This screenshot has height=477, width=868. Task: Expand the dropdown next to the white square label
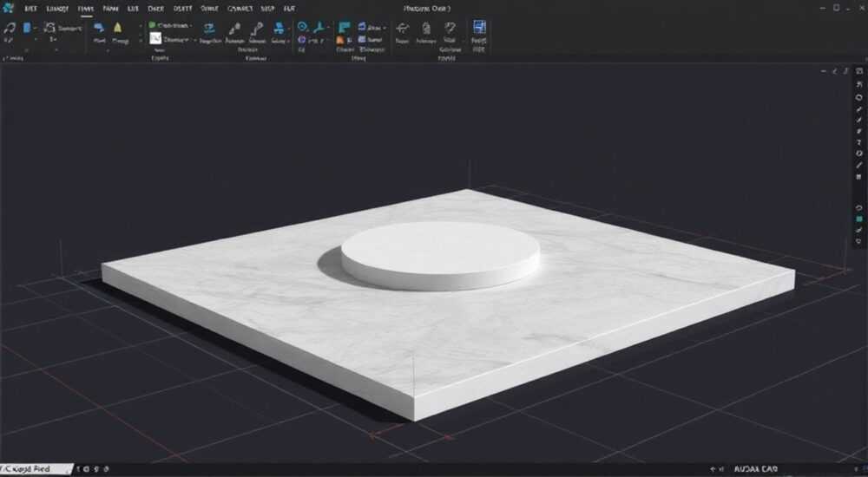tap(194, 40)
